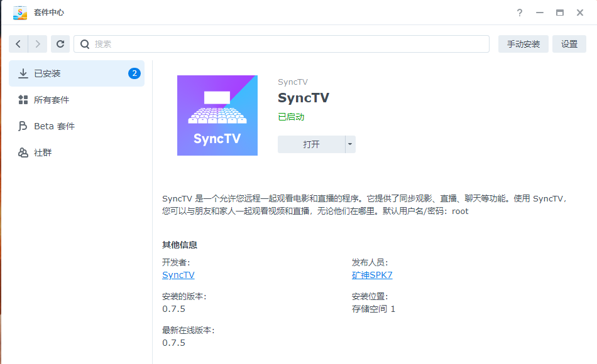Viewport: 597px width, 364px height.
Task: Click the magnifier icon in the search bar
Action: [x=84, y=43]
